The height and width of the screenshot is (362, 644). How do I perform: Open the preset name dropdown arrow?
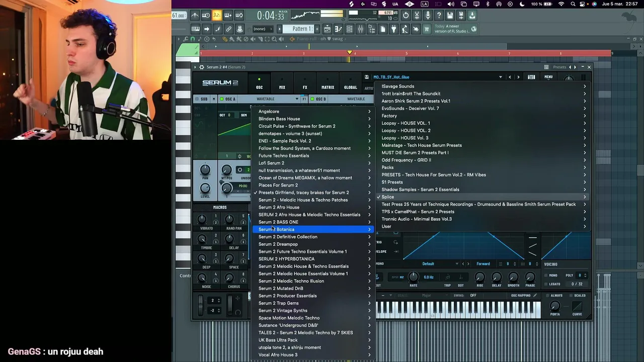pyautogui.click(x=500, y=77)
